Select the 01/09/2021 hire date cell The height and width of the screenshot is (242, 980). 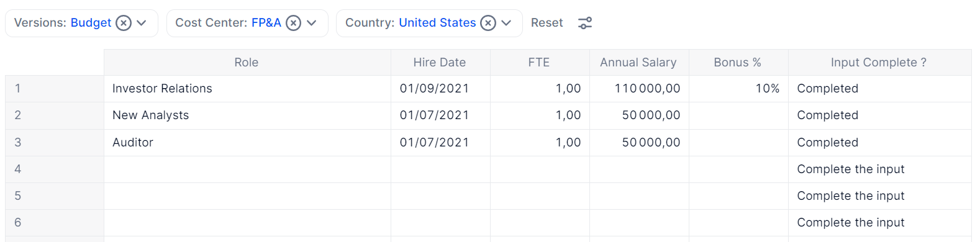pos(440,89)
